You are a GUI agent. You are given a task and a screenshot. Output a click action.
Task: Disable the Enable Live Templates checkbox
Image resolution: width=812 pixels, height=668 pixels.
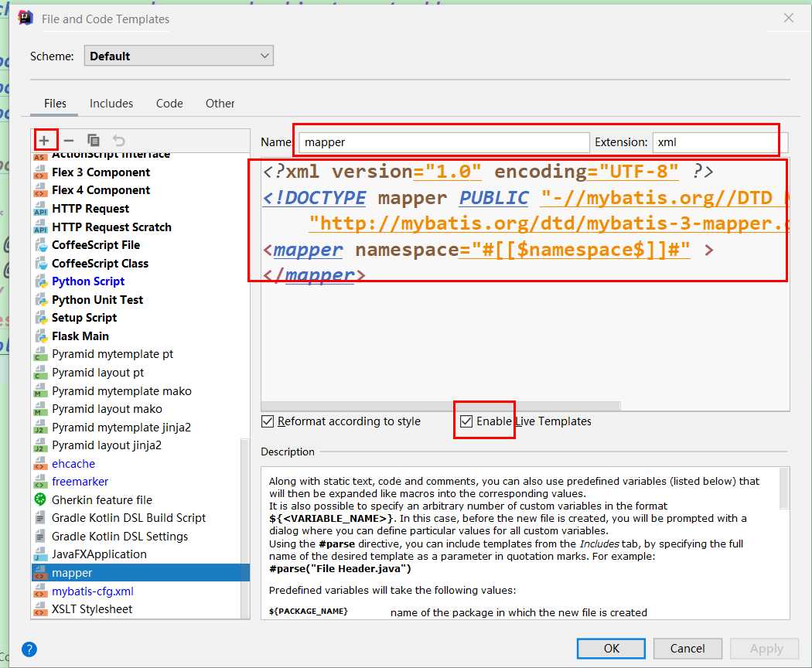(466, 421)
